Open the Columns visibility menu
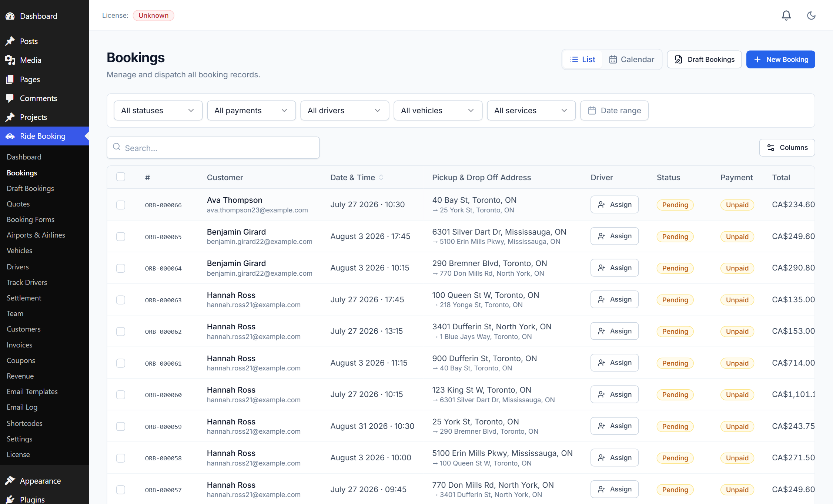 [x=787, y=148]
